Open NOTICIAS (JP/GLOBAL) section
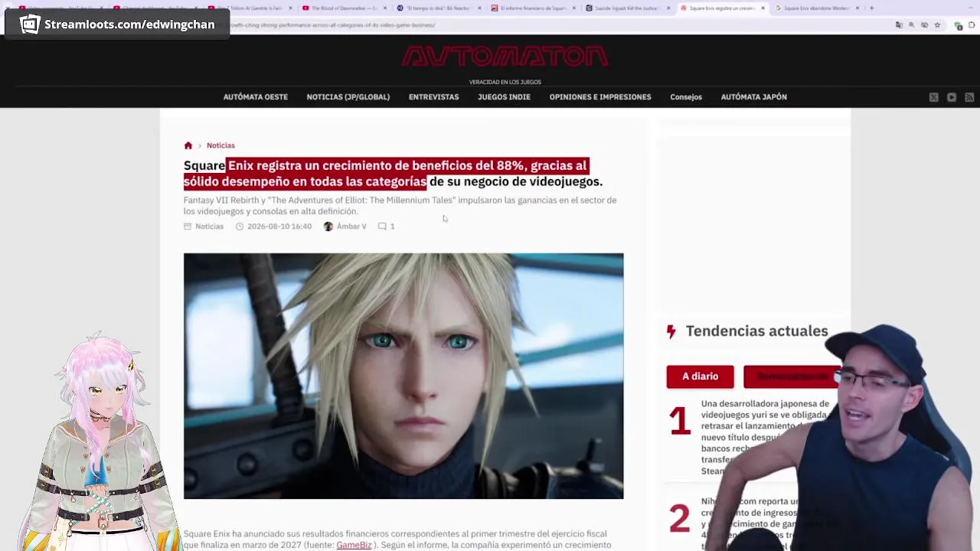The width and height of the screenshot is (980, 551). coord(348,97)
